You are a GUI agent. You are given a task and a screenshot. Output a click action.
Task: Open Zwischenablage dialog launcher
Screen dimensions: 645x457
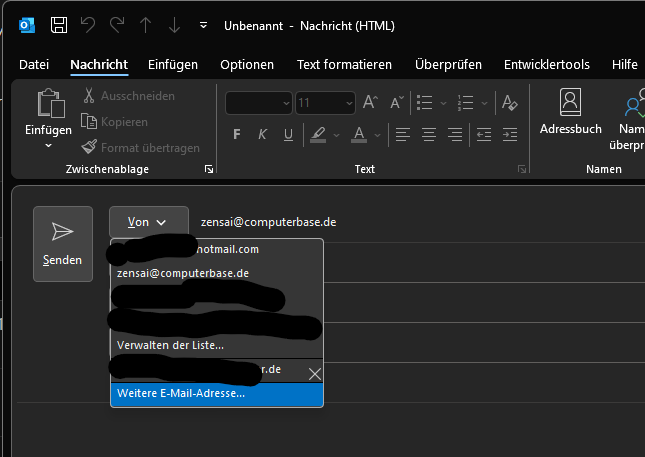[x=209, y=169]
